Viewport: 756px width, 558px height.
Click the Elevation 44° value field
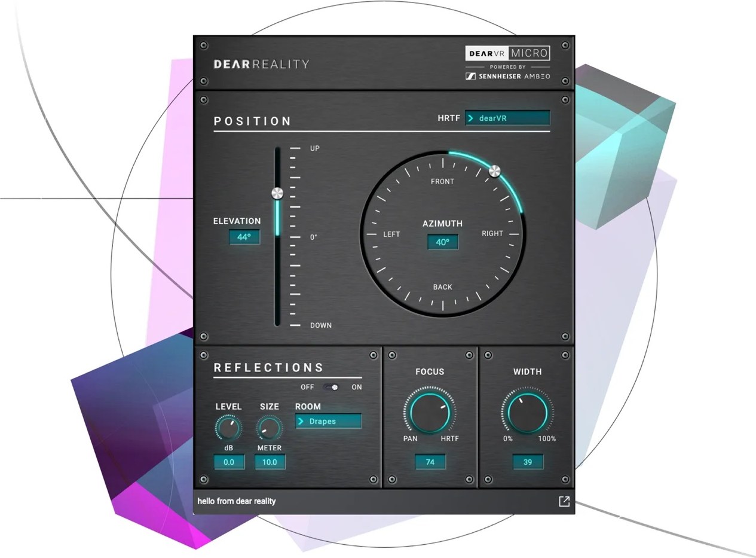[x=244, y=237]
